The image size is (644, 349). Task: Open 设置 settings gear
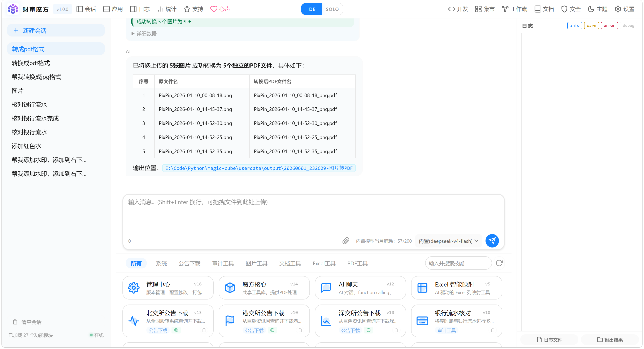625,9
